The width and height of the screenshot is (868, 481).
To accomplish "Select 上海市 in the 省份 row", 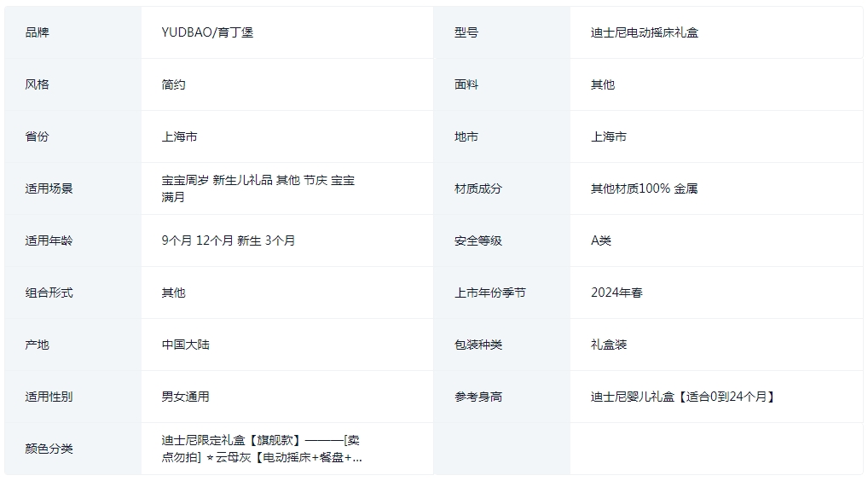I will point(179,136).
